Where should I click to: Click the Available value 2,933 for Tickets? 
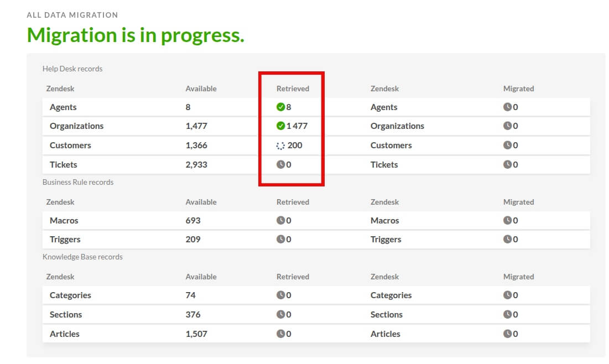point(196,164)
